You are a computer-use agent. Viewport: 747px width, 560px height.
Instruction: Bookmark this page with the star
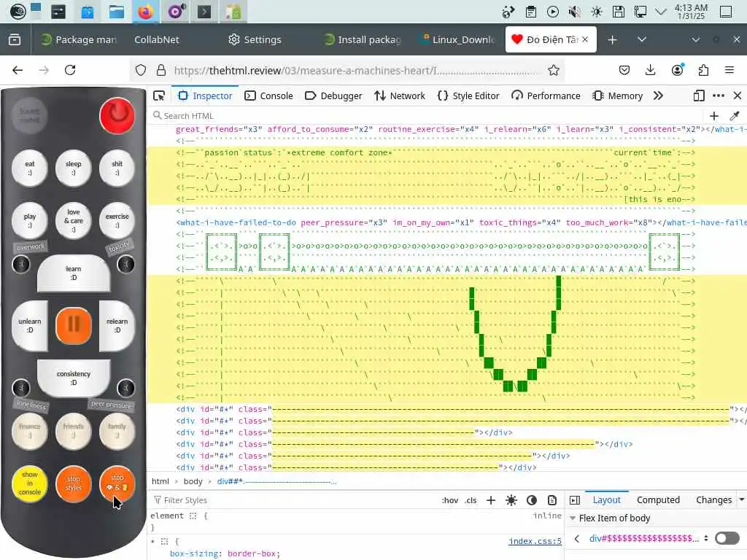click(553, 71)
